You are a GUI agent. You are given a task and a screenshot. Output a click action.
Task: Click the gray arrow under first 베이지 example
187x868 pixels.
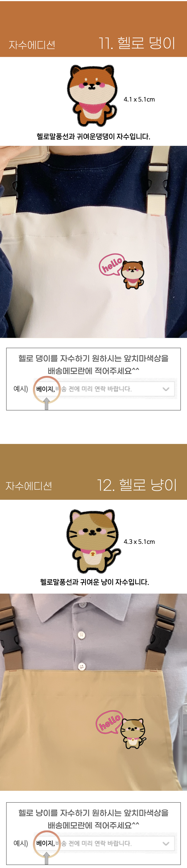[x=47, y=403]
